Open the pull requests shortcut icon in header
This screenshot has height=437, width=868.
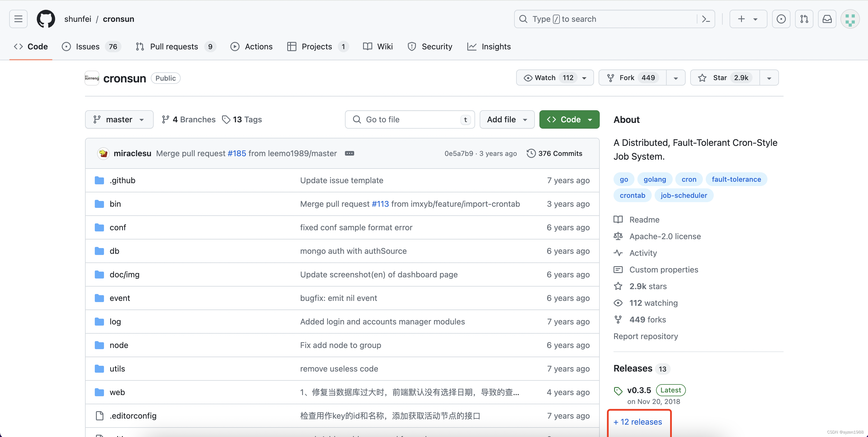coord(804,19)
